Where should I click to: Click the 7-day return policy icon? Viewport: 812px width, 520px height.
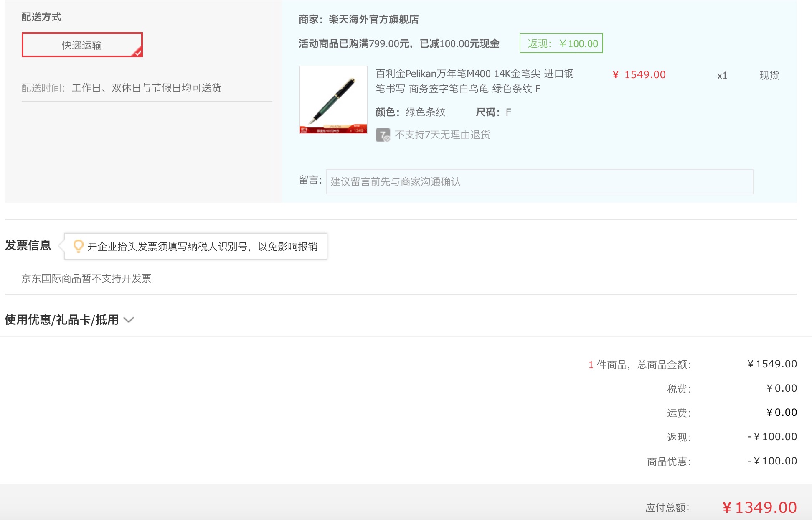point(383,135)
